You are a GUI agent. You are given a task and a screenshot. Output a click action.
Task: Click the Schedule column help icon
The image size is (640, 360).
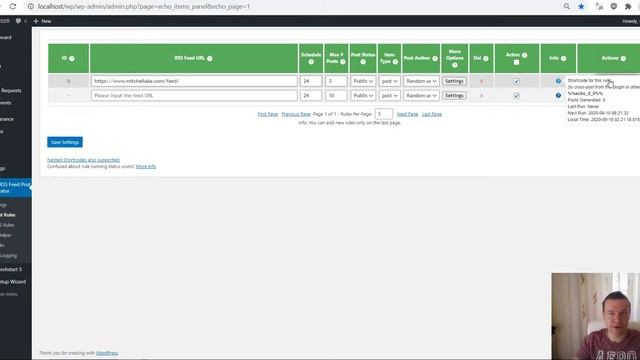311,62
